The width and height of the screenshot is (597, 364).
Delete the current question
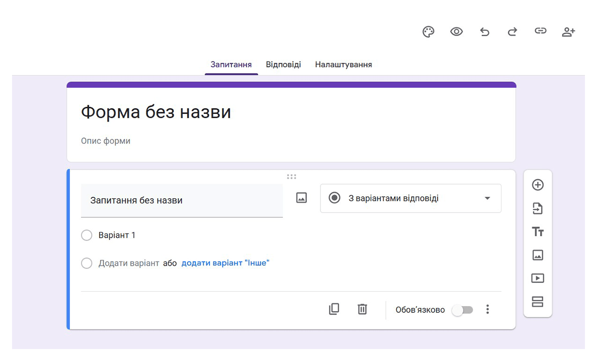click(362, 309)
